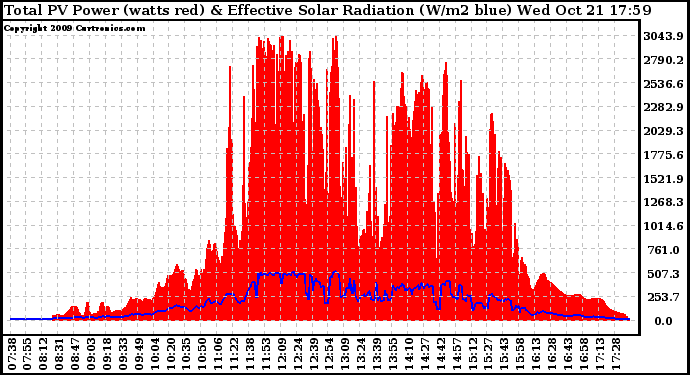The image size is (690, 375).
Task: Click the 11:38 time label
Action: (x=250, y=354)
